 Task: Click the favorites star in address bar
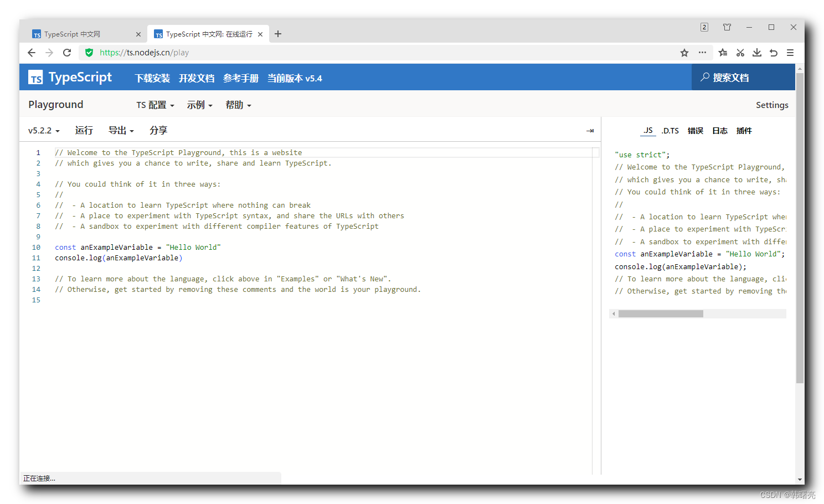(684, 53)
